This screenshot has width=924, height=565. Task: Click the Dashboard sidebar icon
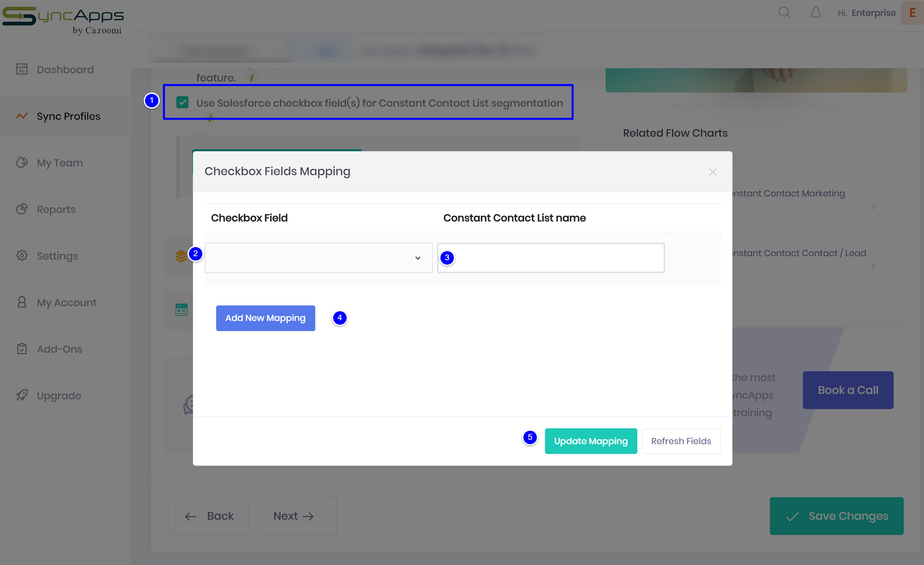(x=22, y=70)
